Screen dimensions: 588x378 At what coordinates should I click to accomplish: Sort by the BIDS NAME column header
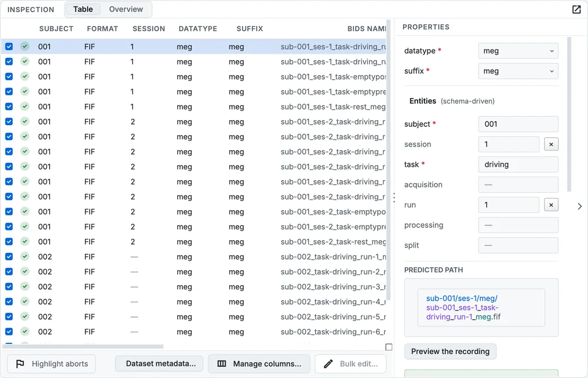click(x=366, y=29)
